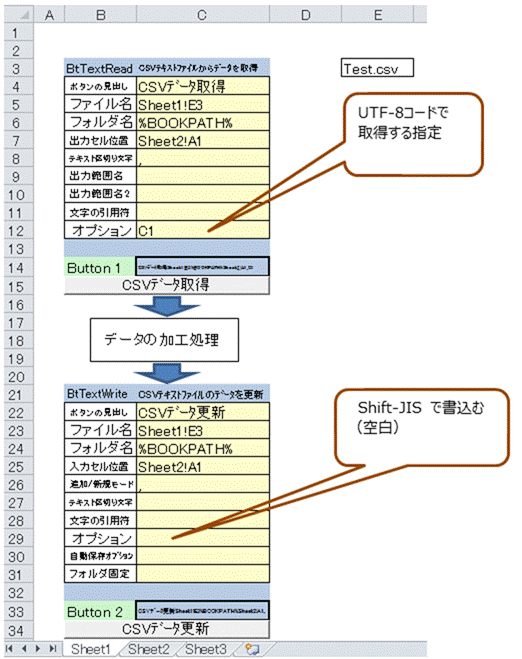The width and height of the screenshot is (522, 659).
Task: Select row 13 header
Action: pos(19,249)
